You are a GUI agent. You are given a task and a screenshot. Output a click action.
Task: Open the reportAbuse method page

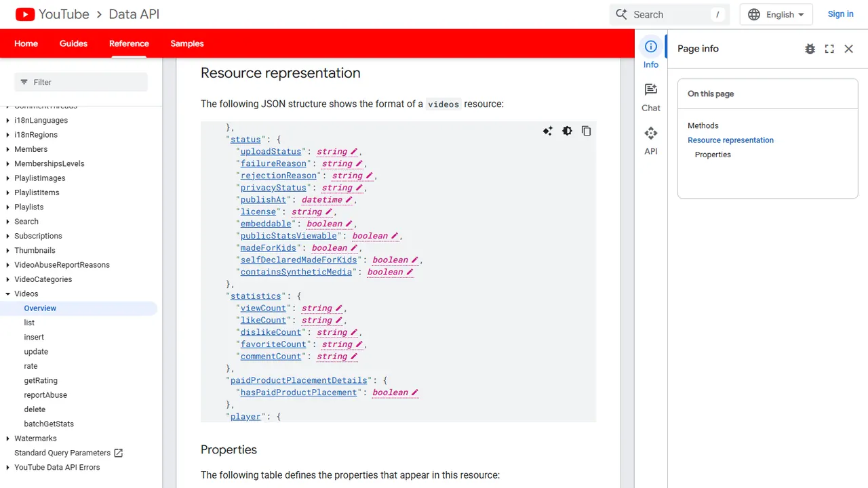point(45,395)
